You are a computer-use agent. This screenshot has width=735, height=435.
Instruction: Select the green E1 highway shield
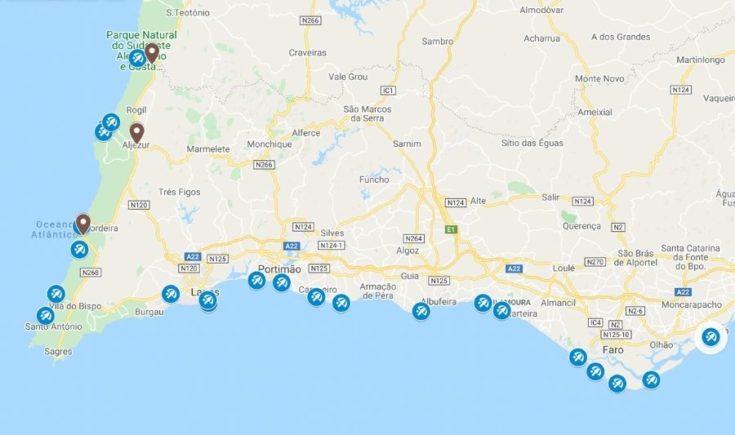click(451, 230)
